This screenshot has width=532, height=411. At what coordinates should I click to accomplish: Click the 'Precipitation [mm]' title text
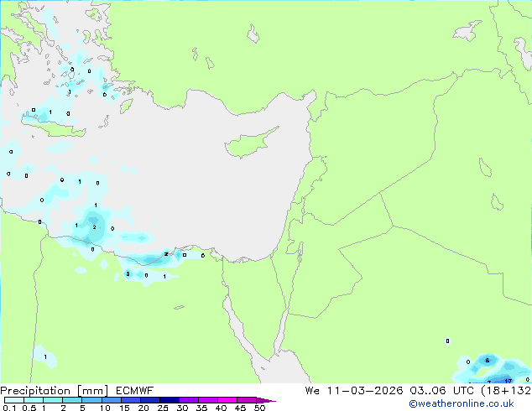point(55,391)
